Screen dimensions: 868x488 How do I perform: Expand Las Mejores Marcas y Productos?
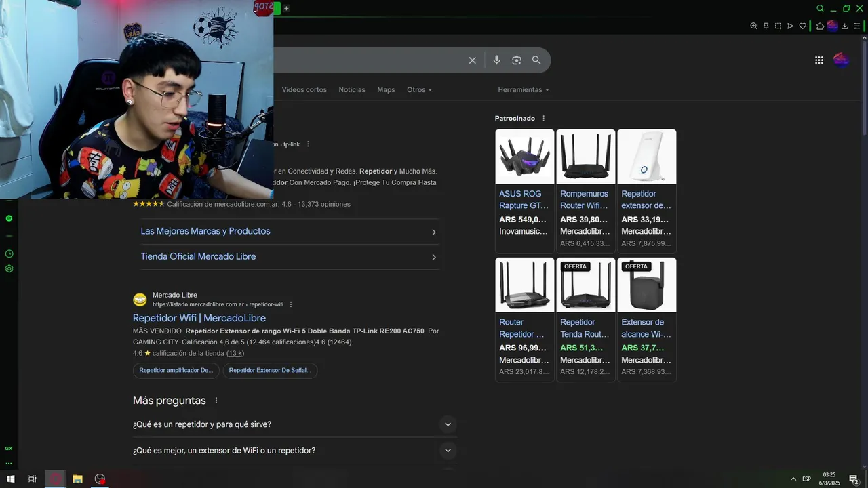click(290, 232)
